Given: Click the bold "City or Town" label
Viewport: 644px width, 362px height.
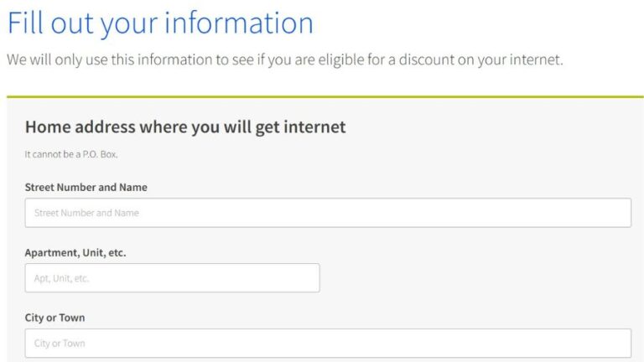Looking at the screenshot, I should tap(55, 318).
